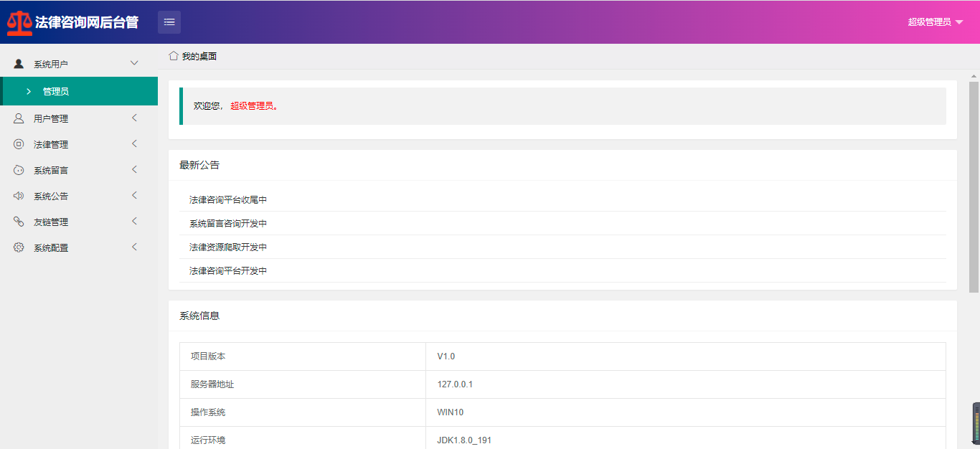Image resolution: width=980 pixels, height=449 pixels.
Task: Click the 服务器地址 table cell
Action: pyautogui.click(x=303, y=384)
